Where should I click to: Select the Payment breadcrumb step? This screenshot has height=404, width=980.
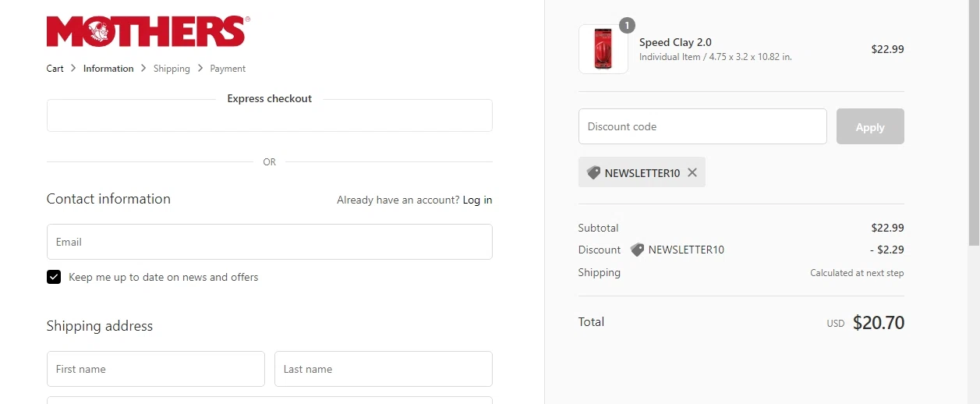click(x=228, y=69)
